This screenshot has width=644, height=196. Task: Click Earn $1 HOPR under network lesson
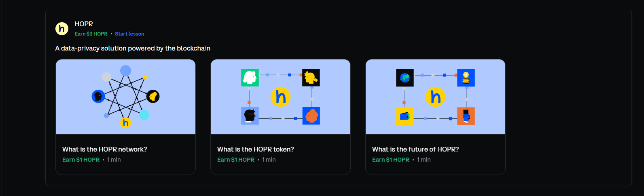pos(81,160)
